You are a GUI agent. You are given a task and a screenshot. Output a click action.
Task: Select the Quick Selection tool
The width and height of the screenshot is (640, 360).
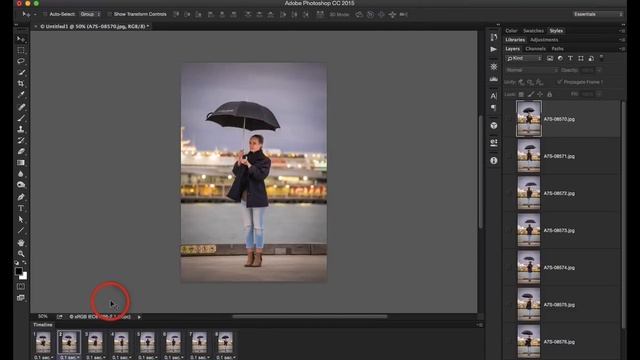coord(21,72)
